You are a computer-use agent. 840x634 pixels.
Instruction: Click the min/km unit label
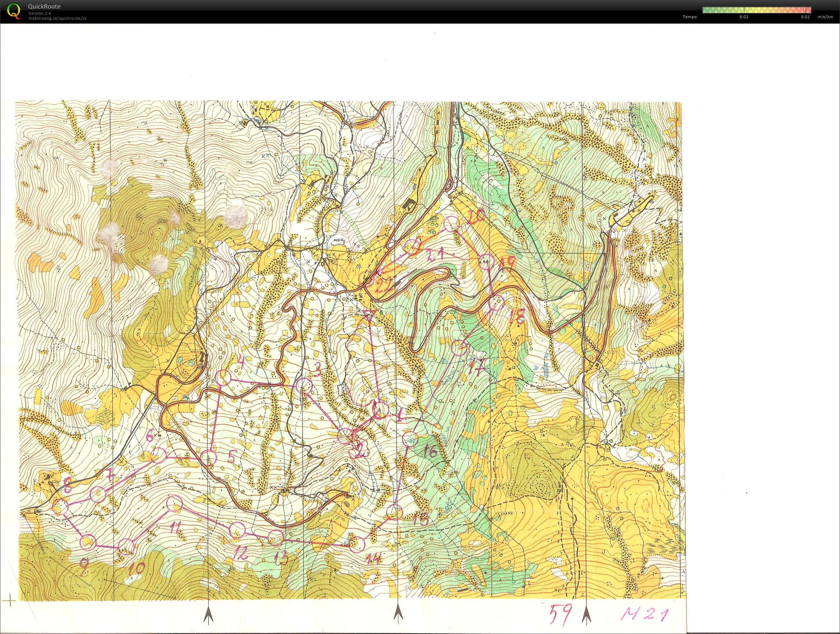(x=826, y=17)
